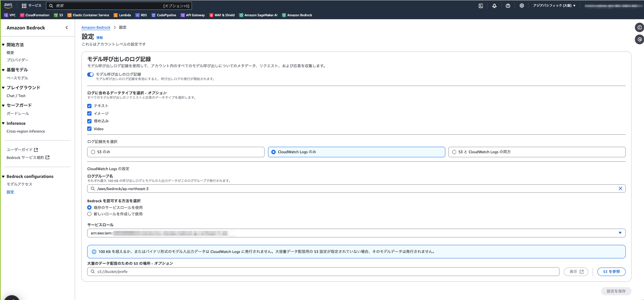644x300 pixels.
Task: Open Amazon SageMaker AI bookmark
Action: (258, 15)
